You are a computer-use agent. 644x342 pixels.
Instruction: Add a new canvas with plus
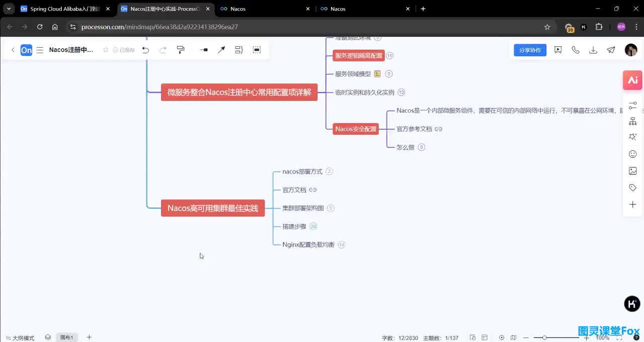[x=89, y=337]
